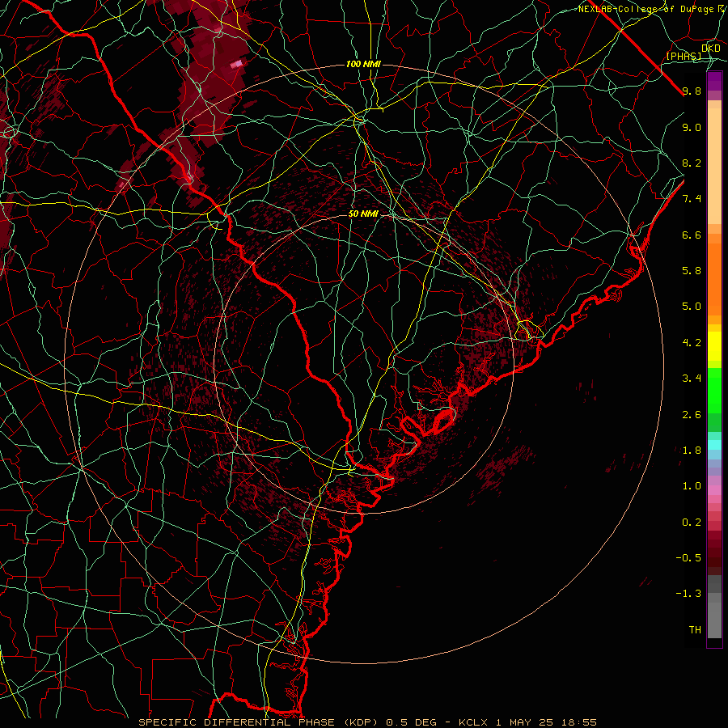Image resolution: width=728 pixels, height=728 pixels.
Task: Click the orange band of the color bar
Action: click(x=714, y=280)
